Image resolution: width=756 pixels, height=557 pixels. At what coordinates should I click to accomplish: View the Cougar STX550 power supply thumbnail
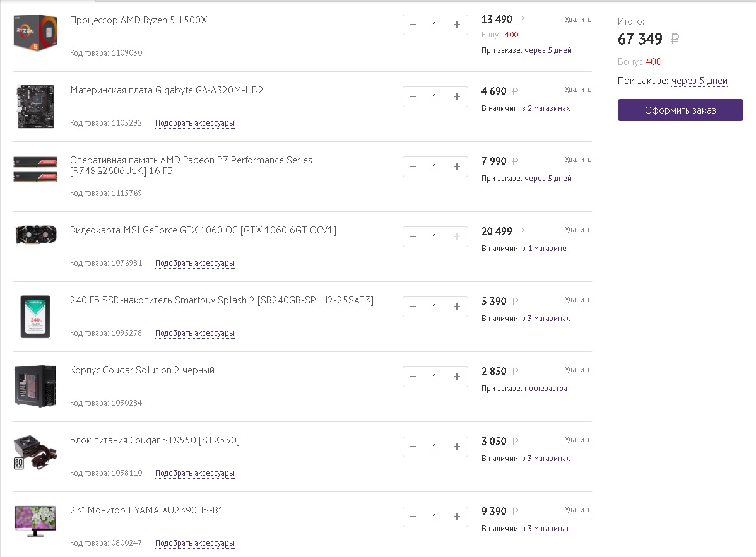tap(35, 451)
